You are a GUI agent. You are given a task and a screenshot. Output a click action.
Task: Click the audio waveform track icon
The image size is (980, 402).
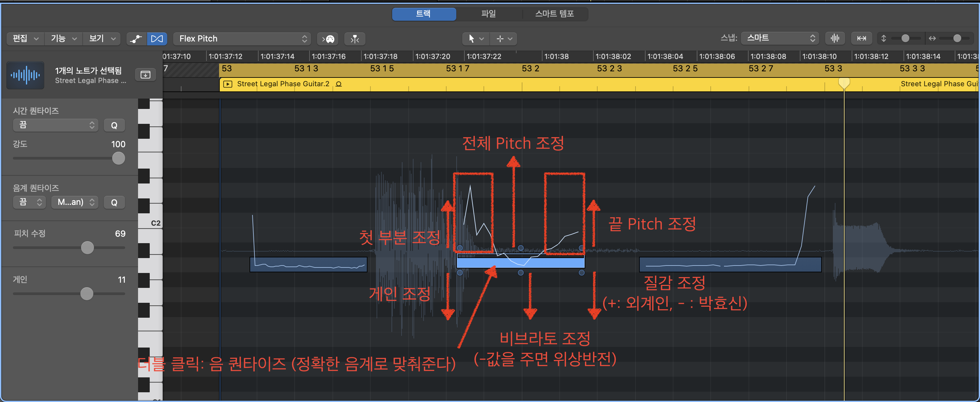pos(25,75)
